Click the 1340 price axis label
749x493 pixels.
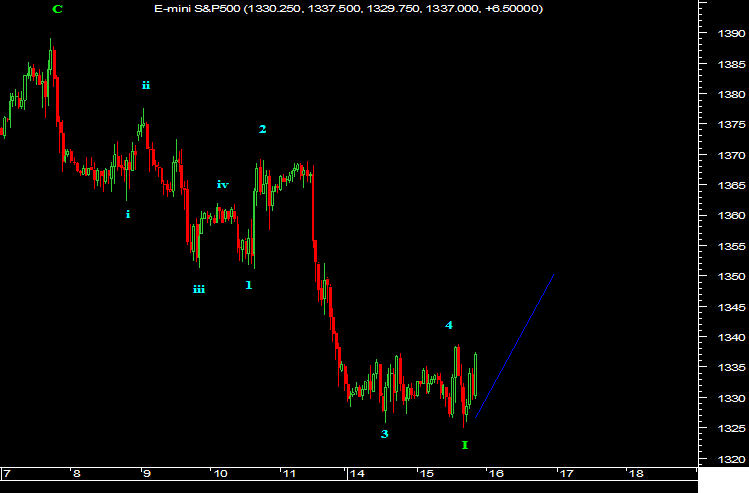[x=731, y=337]
